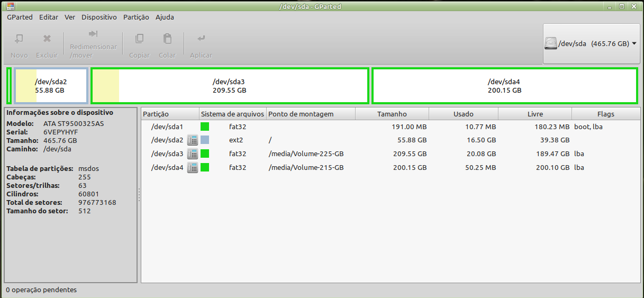Image resolution: width=644 pixels, height=298 pixels.
Task: Sort by Sistema de arquivos column header
Action: coord(232,114)
